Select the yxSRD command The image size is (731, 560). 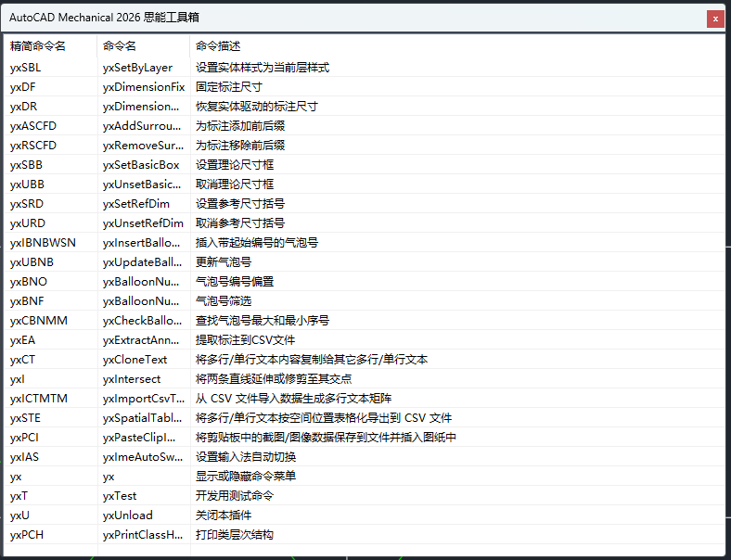click(27, 204)
